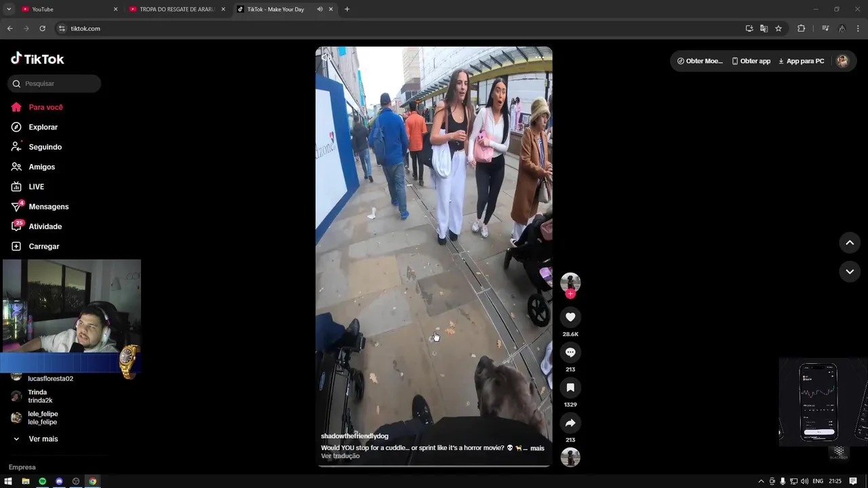Seek using the video progress bar
The image size is (868, 488).
click(x=434, y=466)
